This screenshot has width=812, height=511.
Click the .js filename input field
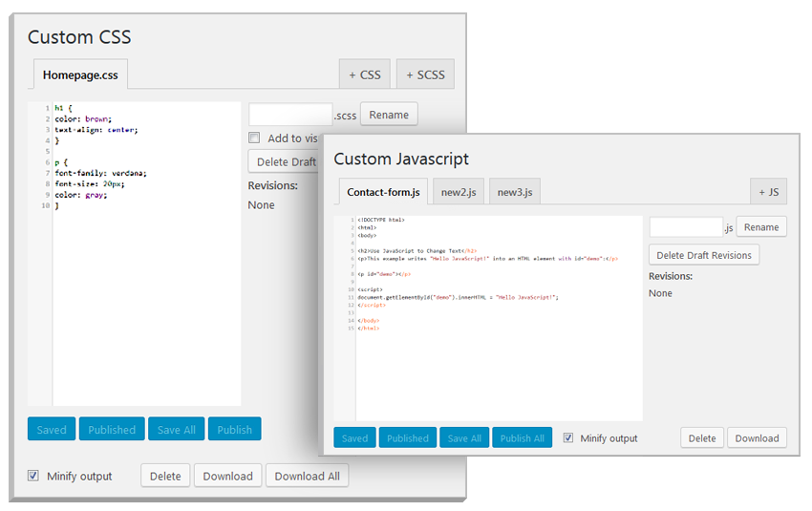coord(686,226)
